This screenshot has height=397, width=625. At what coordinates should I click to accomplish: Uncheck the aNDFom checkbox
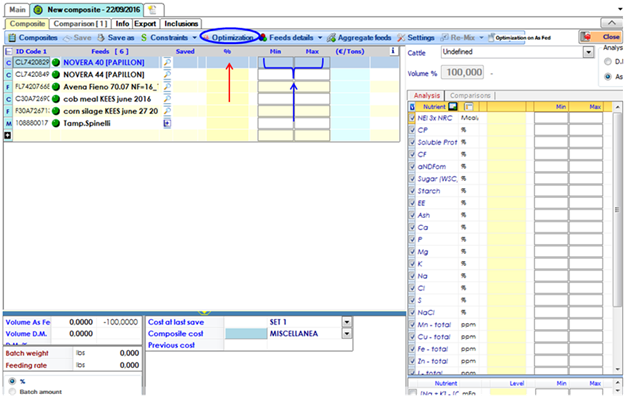point(412,166)
